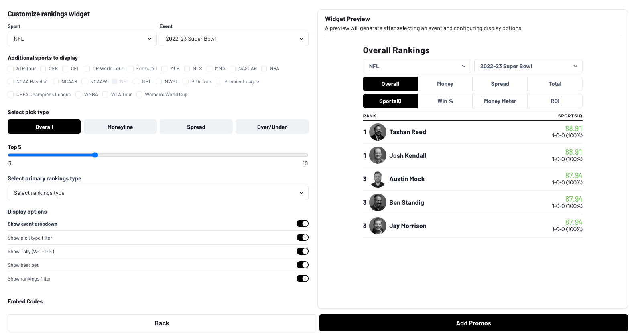The image size is (644, 335).
Task: Select Austin Mock's profile picture
Action: (378, 179)
